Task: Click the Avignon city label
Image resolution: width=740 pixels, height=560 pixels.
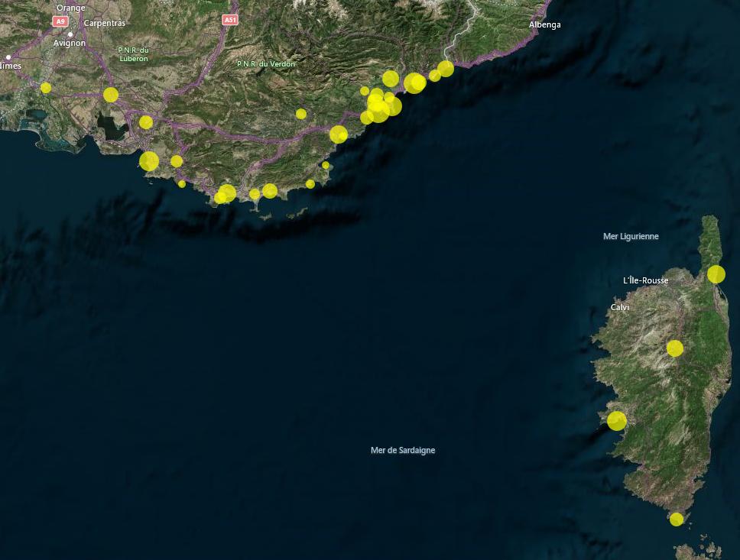Action: (70, 43)
